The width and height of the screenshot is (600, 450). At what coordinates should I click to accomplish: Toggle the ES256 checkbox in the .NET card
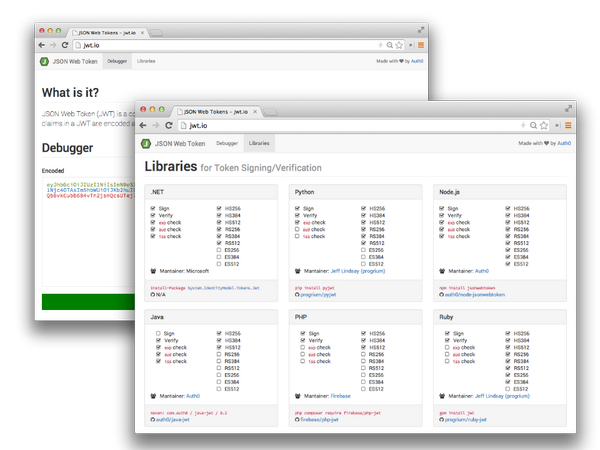[x=219, y=250]
